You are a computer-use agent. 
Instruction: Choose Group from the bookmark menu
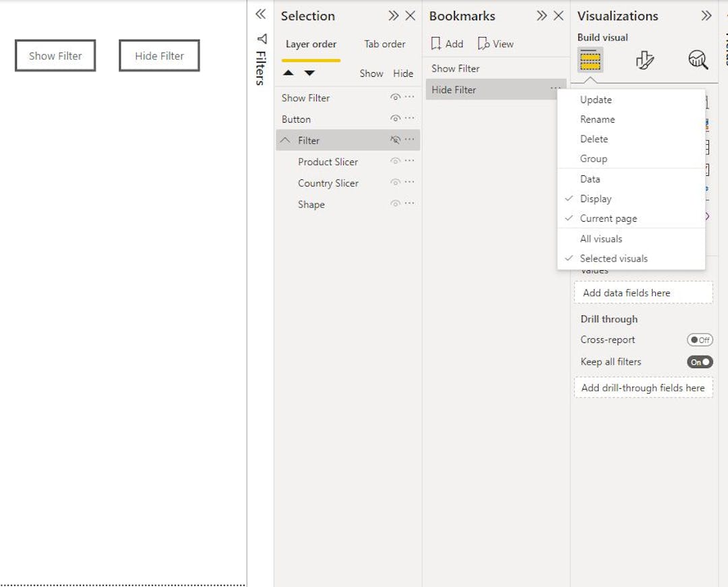point(594,158)
